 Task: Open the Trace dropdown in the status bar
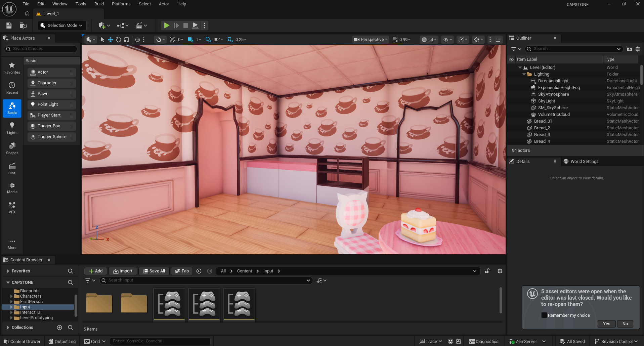[431, 341]
